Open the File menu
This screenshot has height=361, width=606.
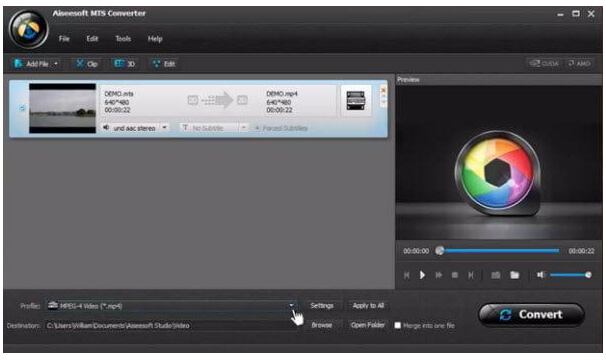pyautogui.click(x=64, y=39)
